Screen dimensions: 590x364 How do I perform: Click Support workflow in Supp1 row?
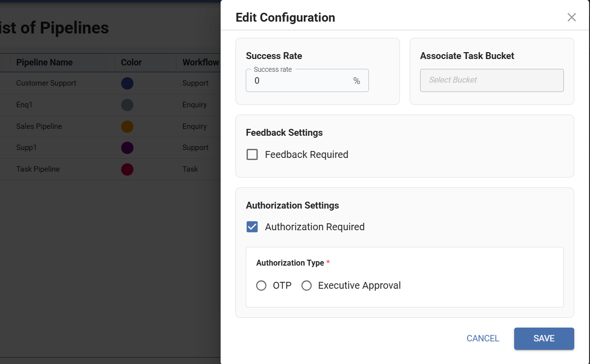tap(196, 148)
